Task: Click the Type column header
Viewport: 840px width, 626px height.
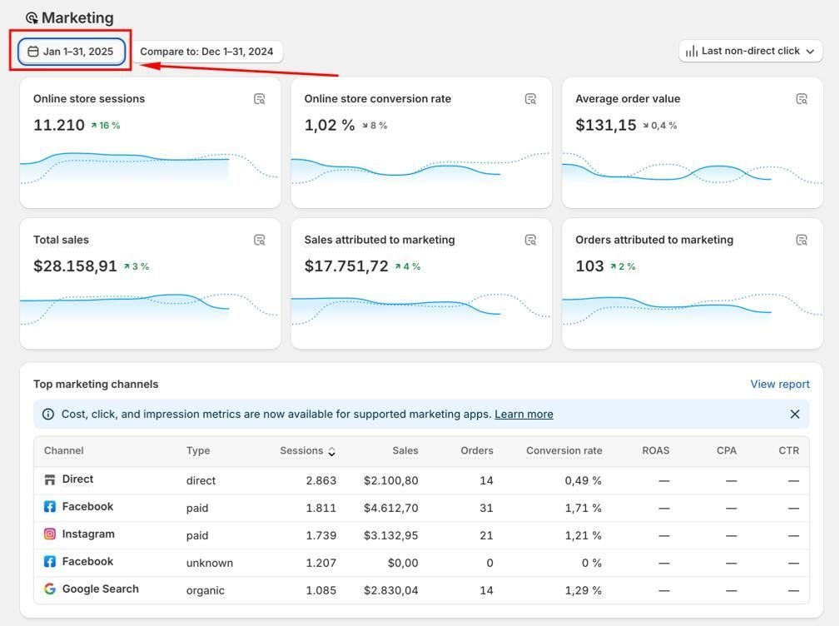Action: [x=198, y=450]
